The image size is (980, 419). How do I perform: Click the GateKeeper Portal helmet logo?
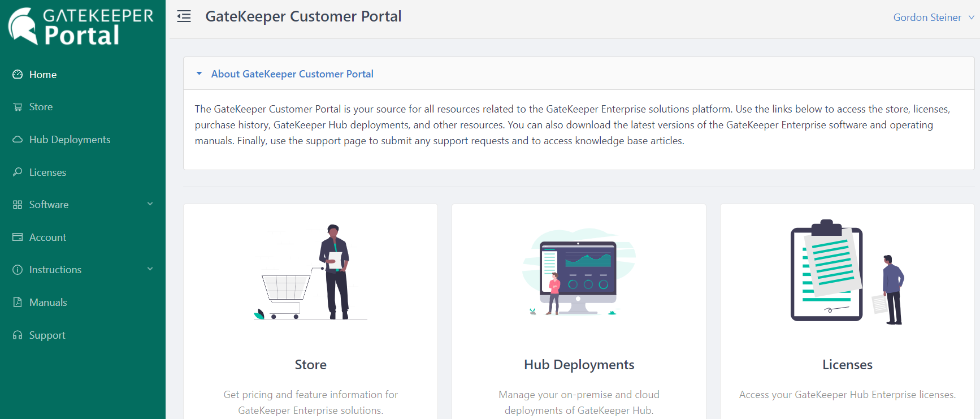tap(23, 25)
